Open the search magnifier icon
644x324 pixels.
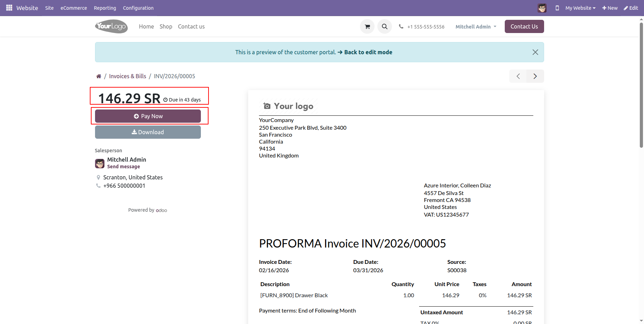click(384, 26)
